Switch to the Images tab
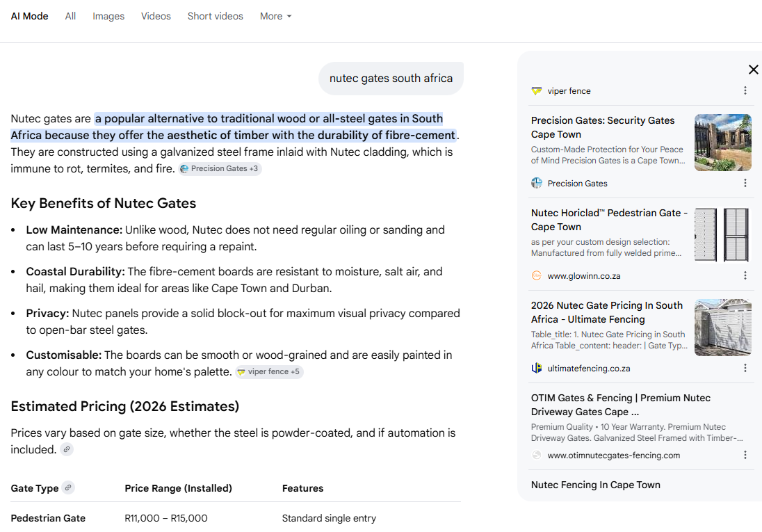 click(x=108, y=16)
